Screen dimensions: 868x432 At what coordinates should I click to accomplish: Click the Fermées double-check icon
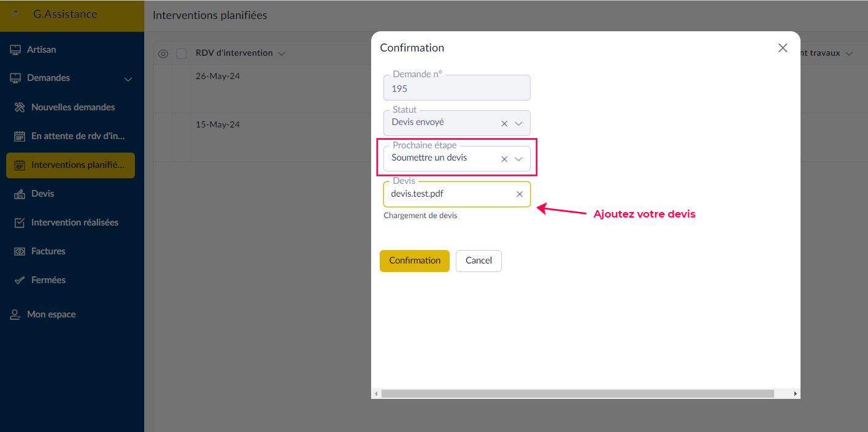tap(20, 280)
